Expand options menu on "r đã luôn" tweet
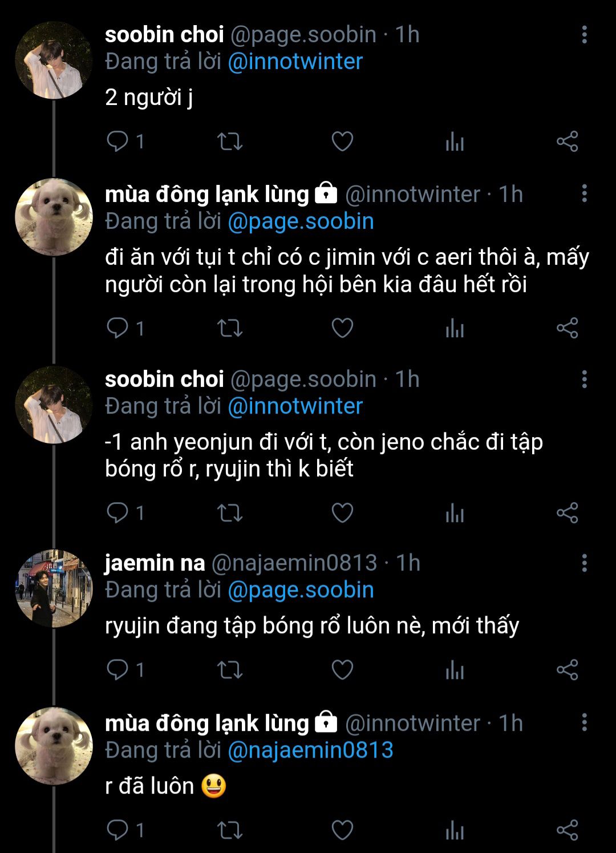 (584, 723)
